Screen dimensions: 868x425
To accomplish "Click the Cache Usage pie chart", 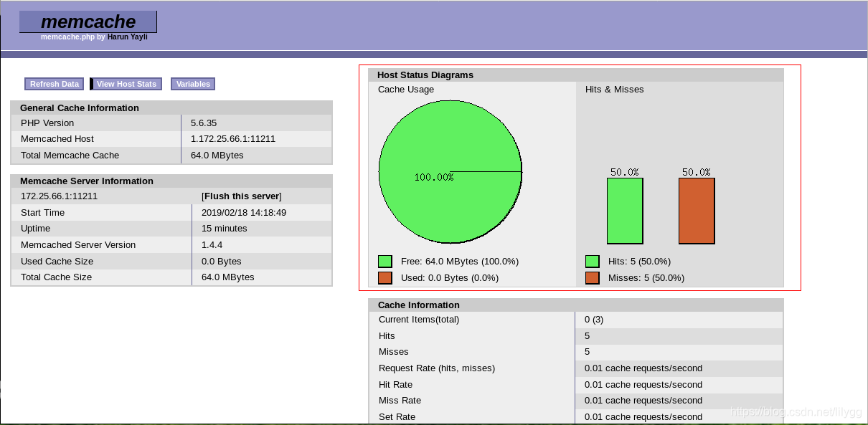I will [x=450, y=172].
